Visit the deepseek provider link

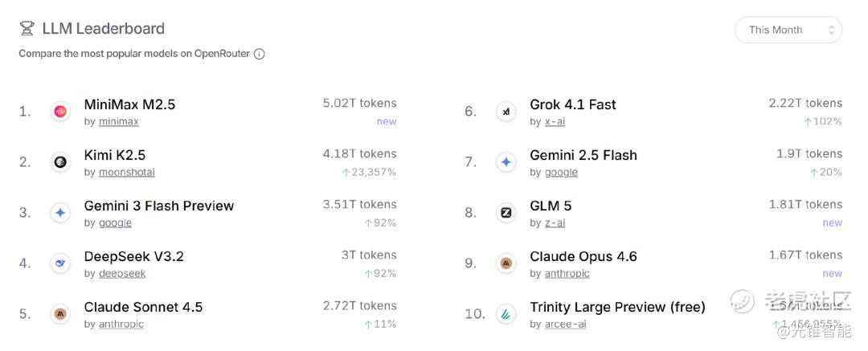122,273
